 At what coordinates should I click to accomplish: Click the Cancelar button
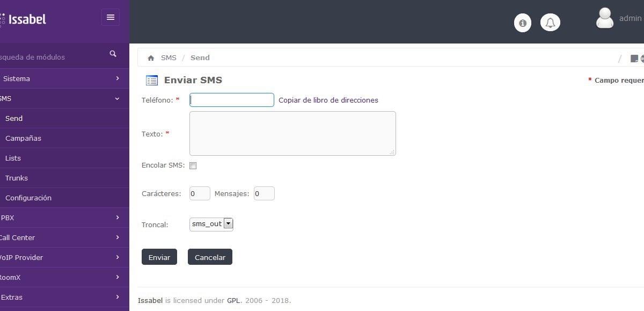pyautogui.click(x=210, y=257)
